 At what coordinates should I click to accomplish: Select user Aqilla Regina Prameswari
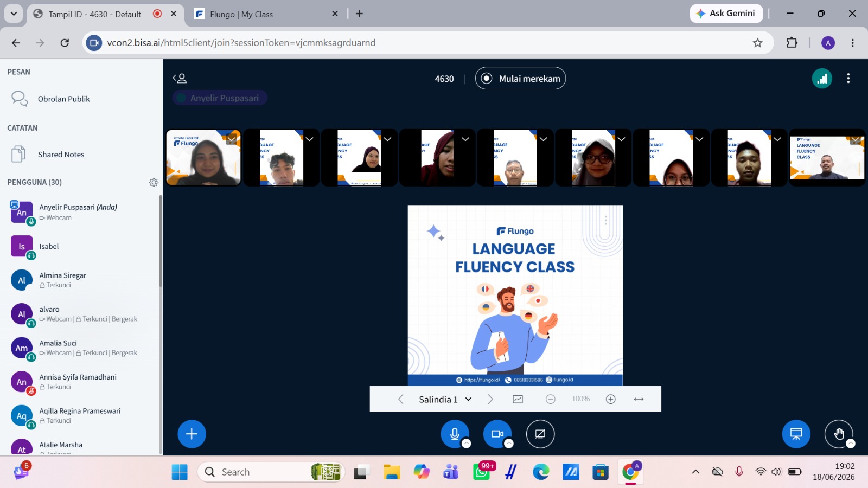coord(81,416)
